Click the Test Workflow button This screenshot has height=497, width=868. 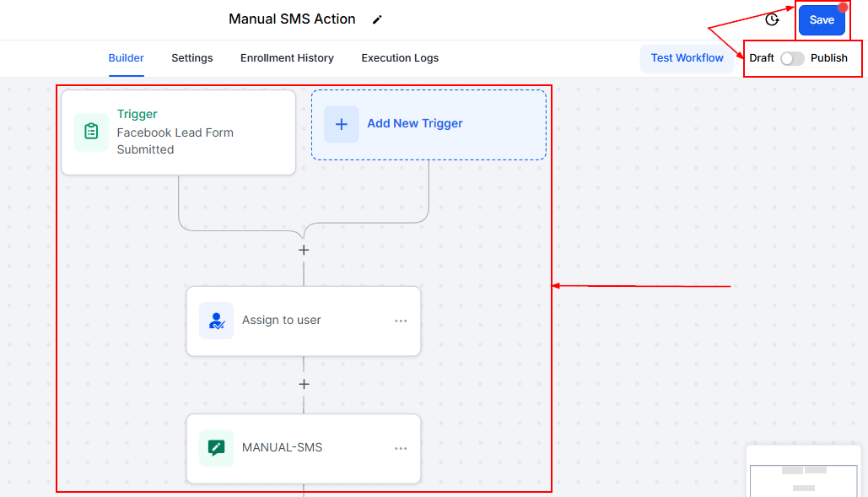click(x=687, y=58)
